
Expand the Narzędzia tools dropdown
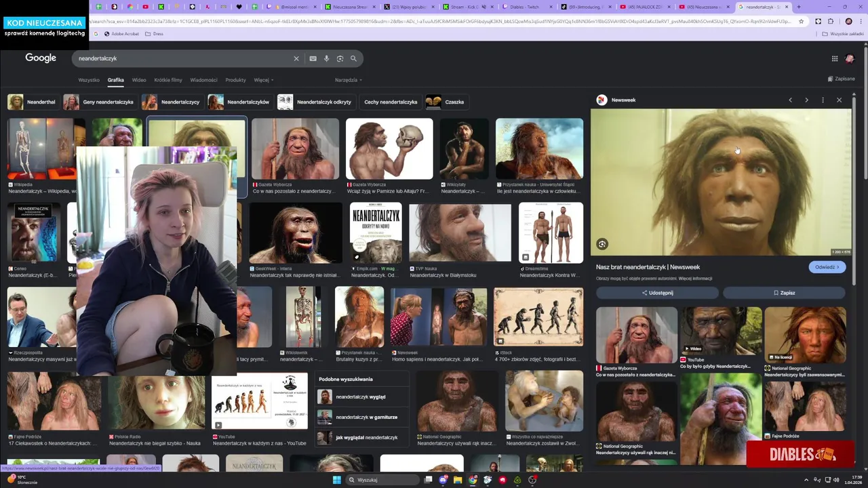[348, 80]
